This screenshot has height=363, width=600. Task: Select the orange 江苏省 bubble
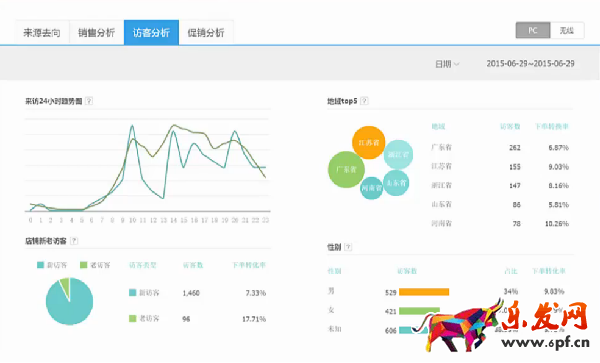[368, 143]
